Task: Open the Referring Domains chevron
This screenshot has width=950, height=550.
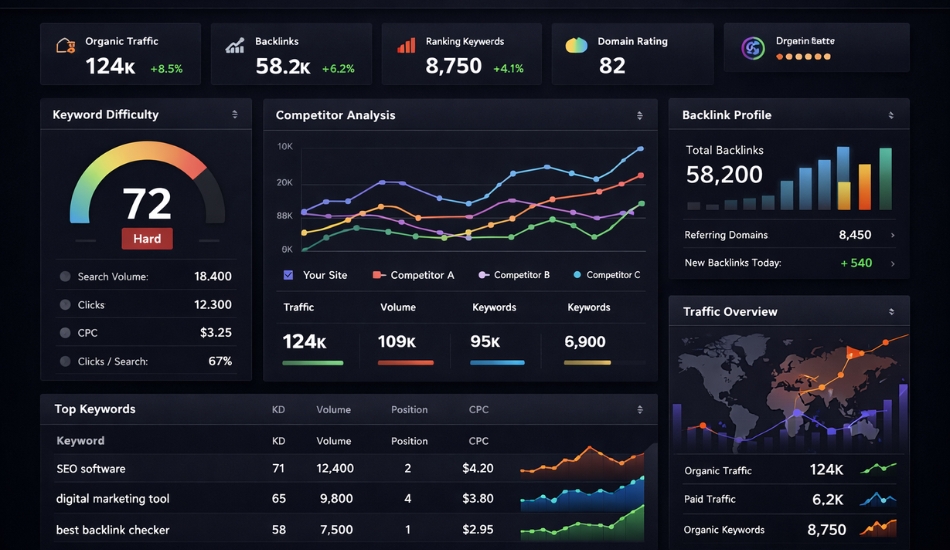Action: tap(892, 235)
